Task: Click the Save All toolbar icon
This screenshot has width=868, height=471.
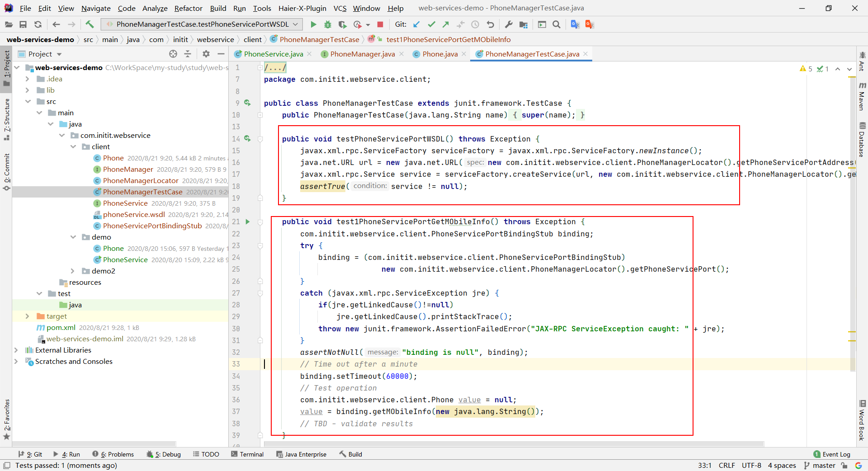Action: coord(23,24)
